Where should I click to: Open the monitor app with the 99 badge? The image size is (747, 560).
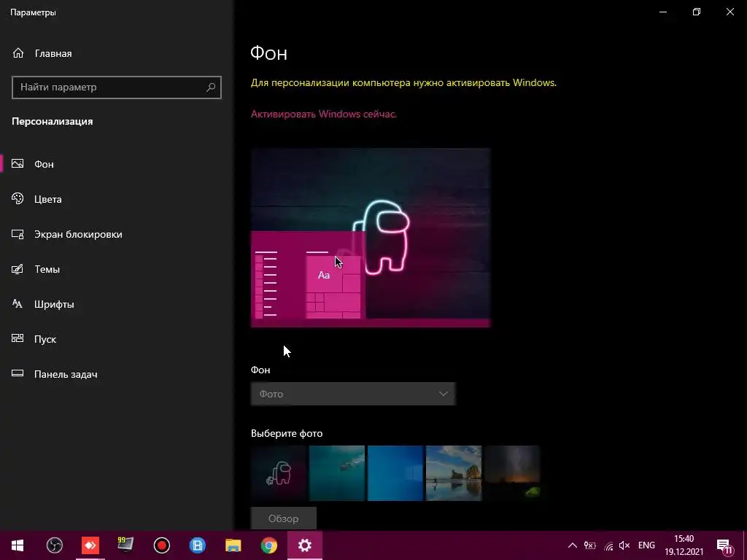[x=125, y=545]
